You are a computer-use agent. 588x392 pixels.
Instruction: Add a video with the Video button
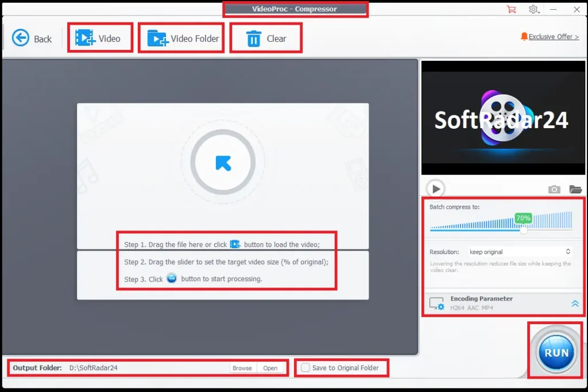click(x=99, y=38)
